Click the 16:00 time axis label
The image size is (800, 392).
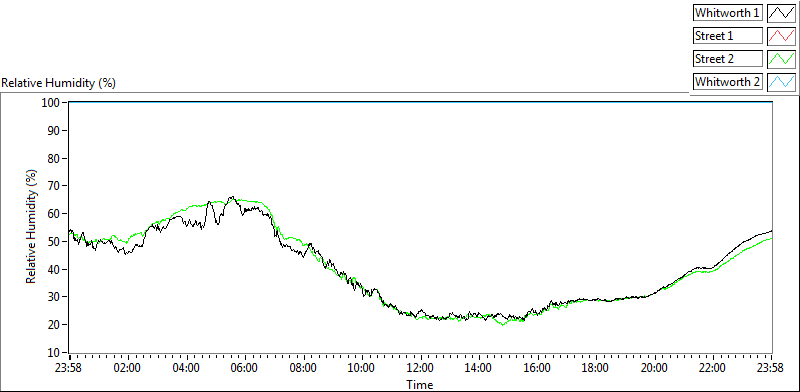click(538, 368)
